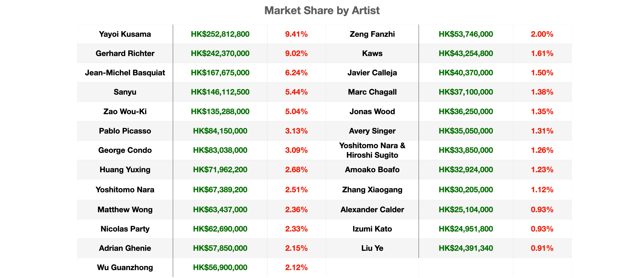Select Wu Guanzhong's HK$56,900,000 amount
This screenshot has width=644, height=278.
click(220, 267)
